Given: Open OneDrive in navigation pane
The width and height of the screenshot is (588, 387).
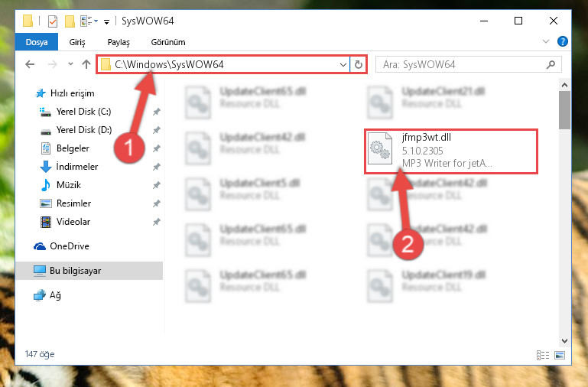Looking at the screenshot, I should [70, 246].
